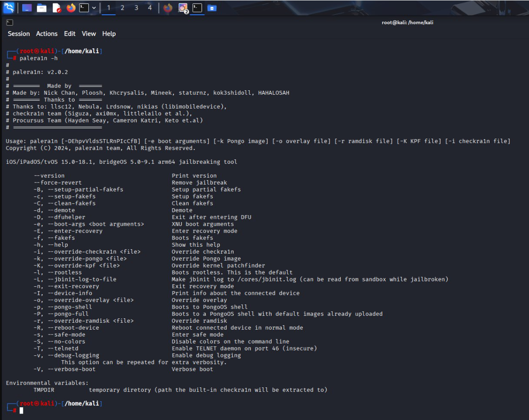Open the blue folder taskbar window
The height and width of the screenshot is (420, 529).
click(x=212, y=8)
